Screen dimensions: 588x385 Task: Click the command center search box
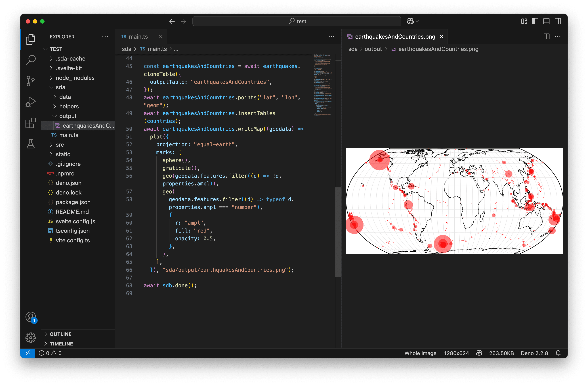(297, 21)
